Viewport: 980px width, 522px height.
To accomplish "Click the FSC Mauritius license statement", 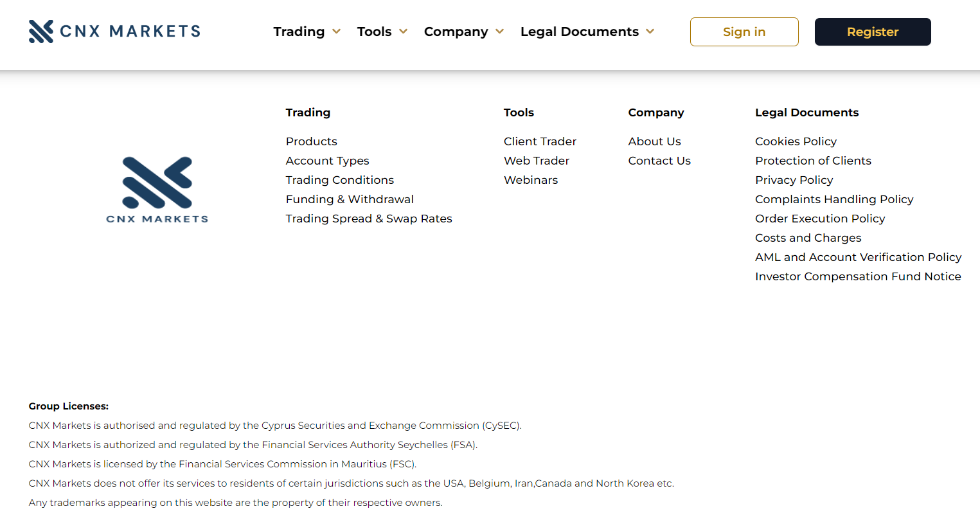I will 222,464.
